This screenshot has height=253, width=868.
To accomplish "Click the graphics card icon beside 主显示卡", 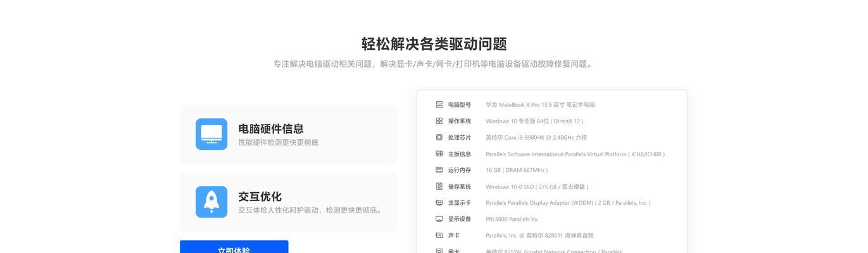I will pos(439,203).
